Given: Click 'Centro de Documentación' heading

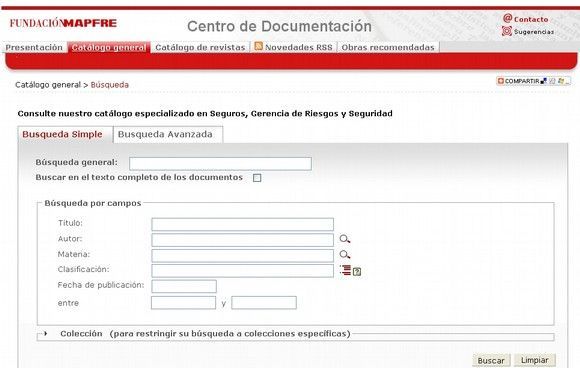Looking at the screenshot, I should coord(279,26).
